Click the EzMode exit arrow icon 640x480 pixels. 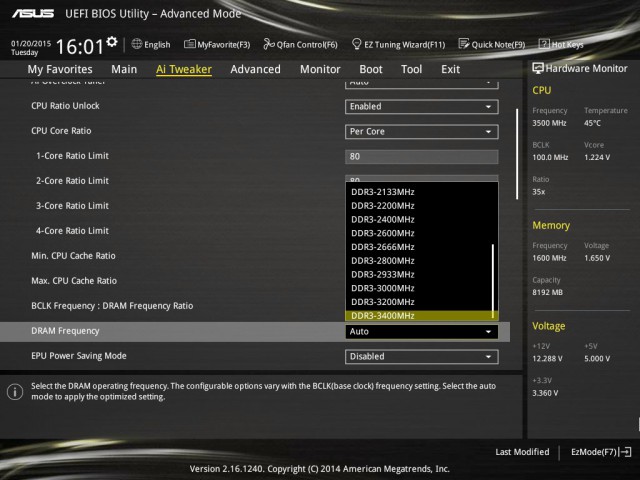tap(625, 452)
